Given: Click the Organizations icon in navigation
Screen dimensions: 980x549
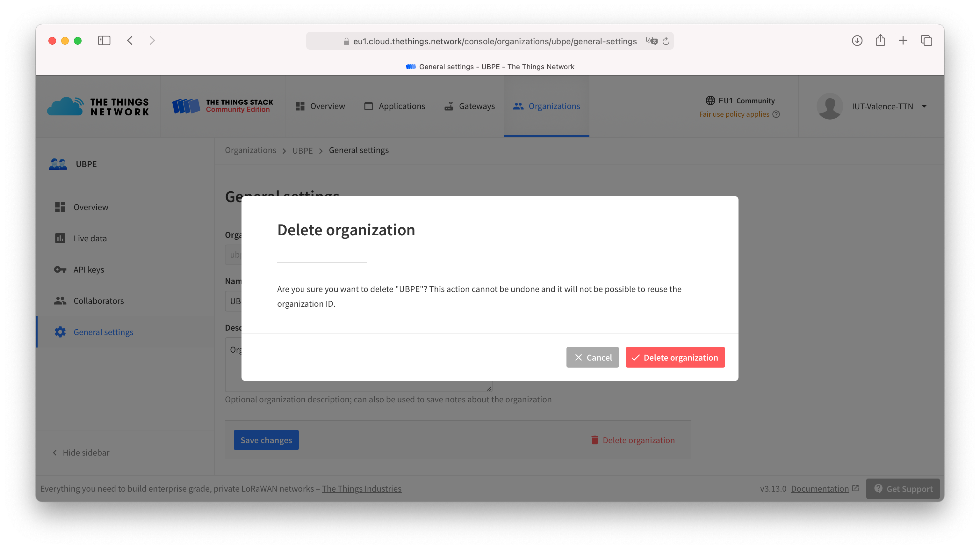Looking at the screenshot, I should pyautogui.click(x=518, y=106).
